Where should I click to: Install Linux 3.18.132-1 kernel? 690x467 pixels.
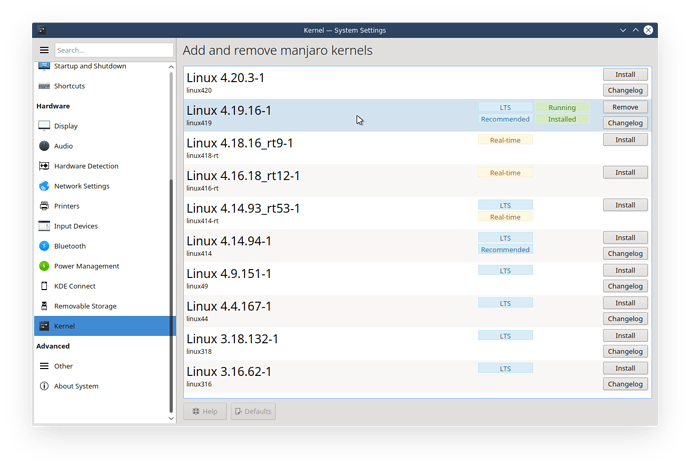[625, 335]
